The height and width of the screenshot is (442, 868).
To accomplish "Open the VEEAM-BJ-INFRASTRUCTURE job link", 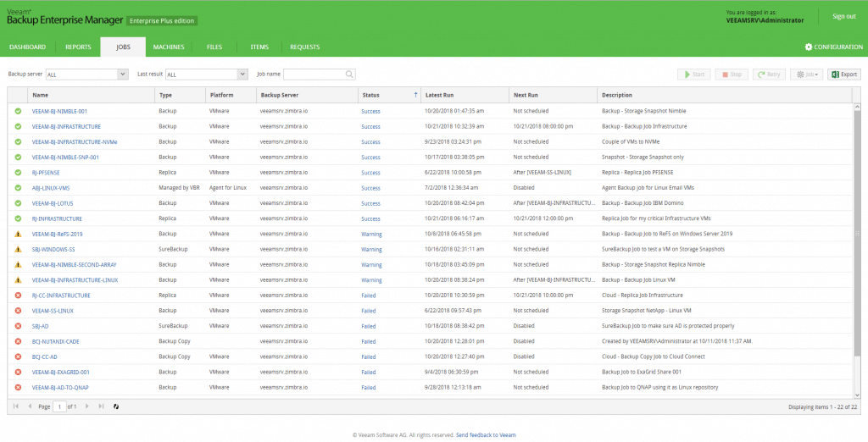I will [66, 127].
